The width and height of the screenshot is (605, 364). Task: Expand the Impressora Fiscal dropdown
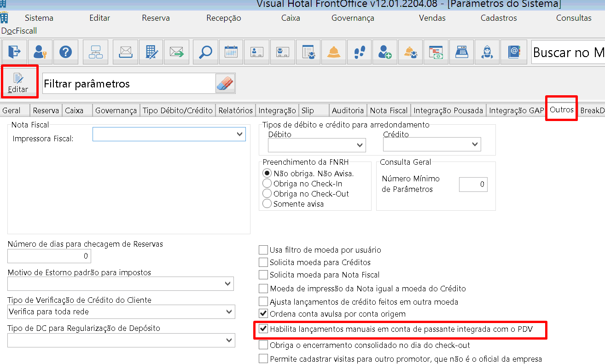point(239,134)
